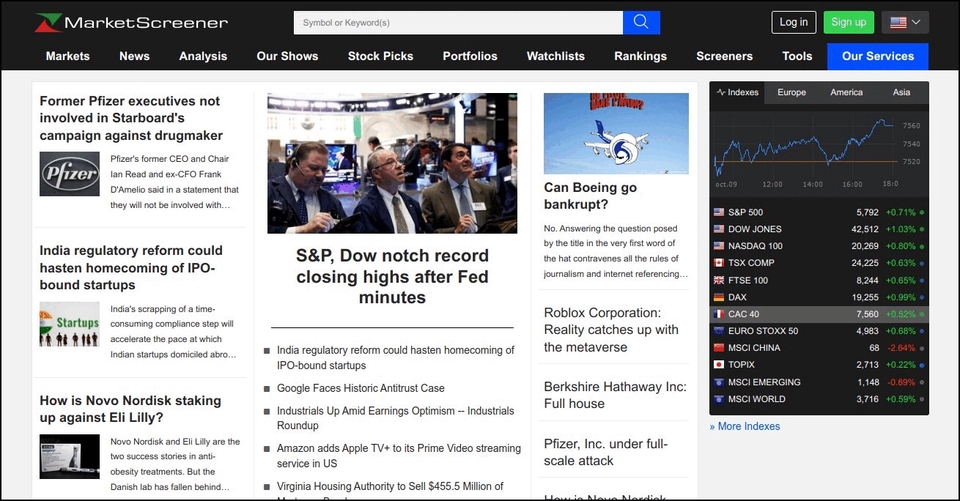Open the Watchlists menu
The height and width of the screenshot is (501, 960).
(x=556, y=56)
